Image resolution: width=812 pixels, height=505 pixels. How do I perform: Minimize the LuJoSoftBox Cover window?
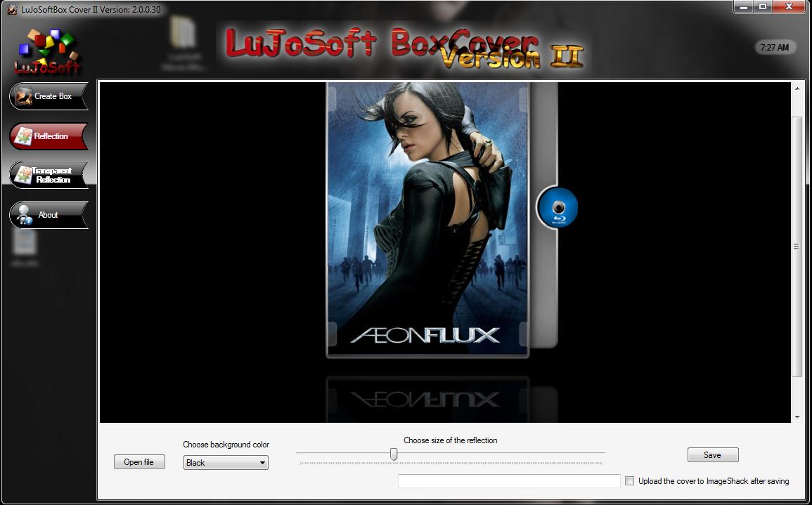[x=744, y=7]
